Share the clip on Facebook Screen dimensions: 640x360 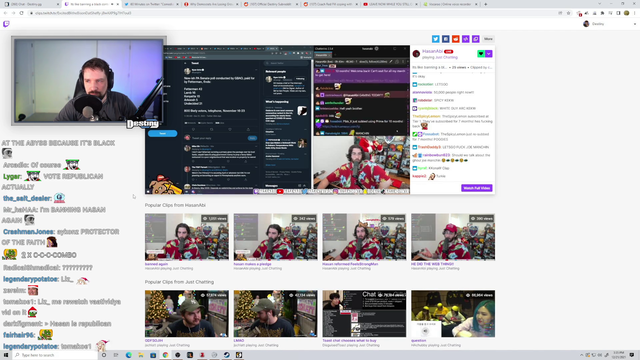pos(446,39)
